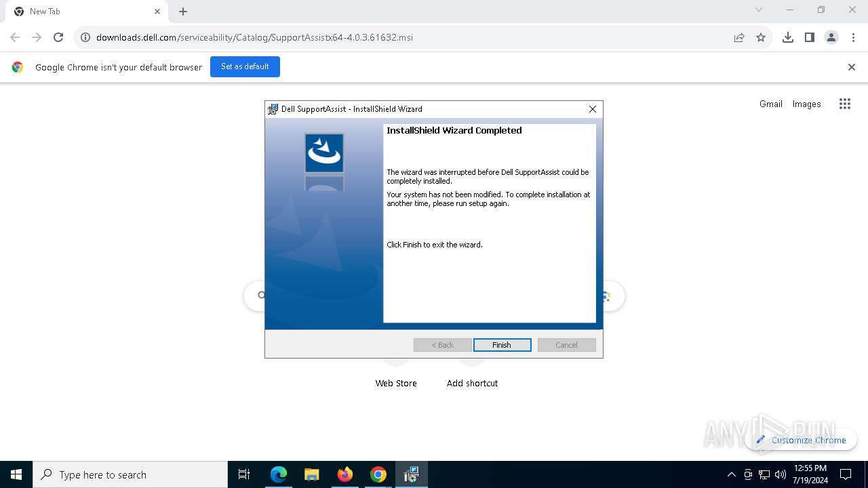The image size is (868, 488).
Task: Open the Chrome three-dot menu
Action: [x=853, y=37]
